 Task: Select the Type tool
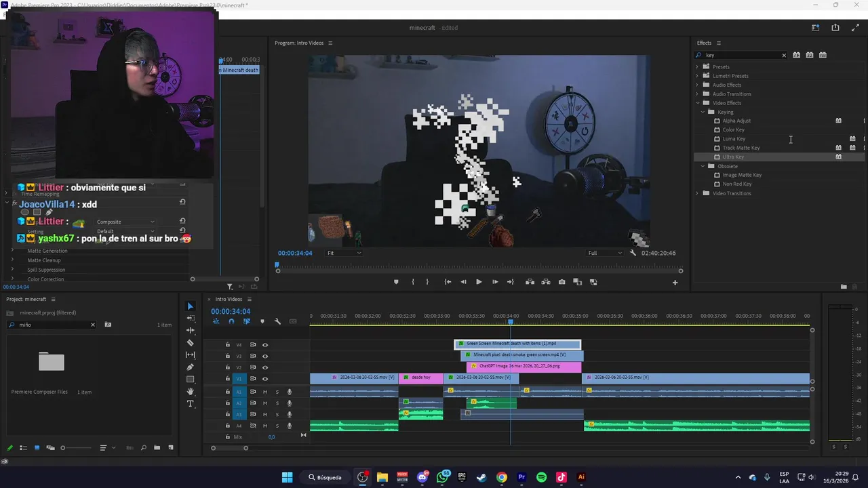pos(190,403)
